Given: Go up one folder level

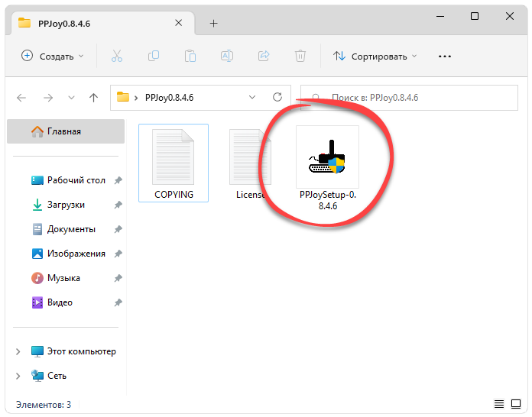Looking at the screenshot, I should tap(94, 98).
